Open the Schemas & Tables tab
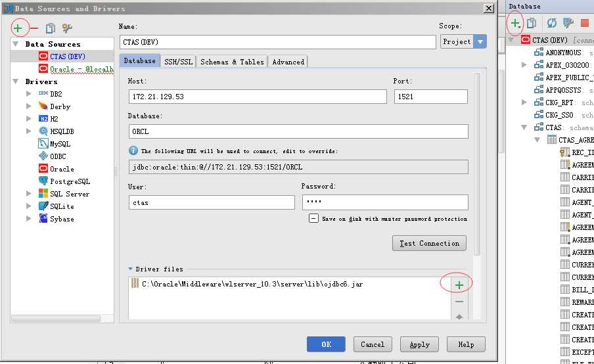 click(232, 62)
